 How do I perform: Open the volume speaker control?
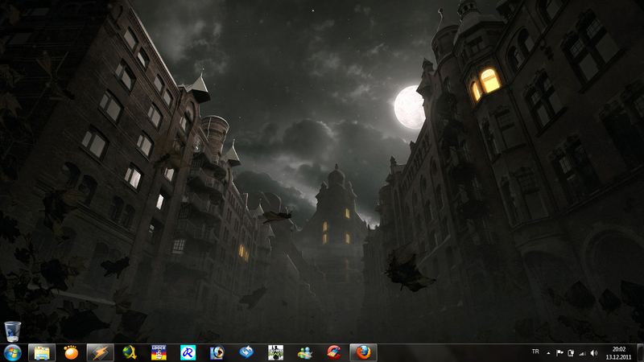point(593,352)
